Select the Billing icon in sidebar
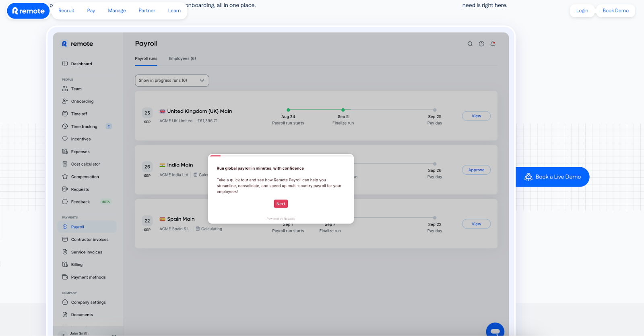This screenshot has width=644, height=336. pos(65,265)
